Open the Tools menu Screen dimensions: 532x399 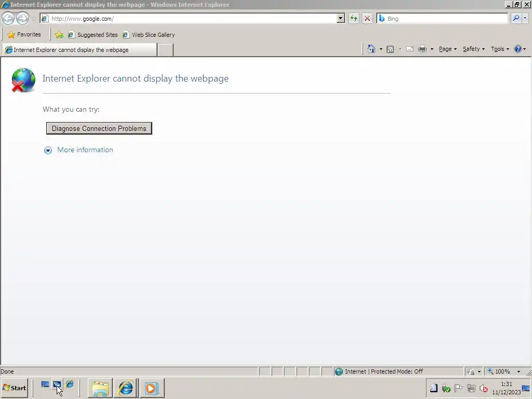[500, 49]
